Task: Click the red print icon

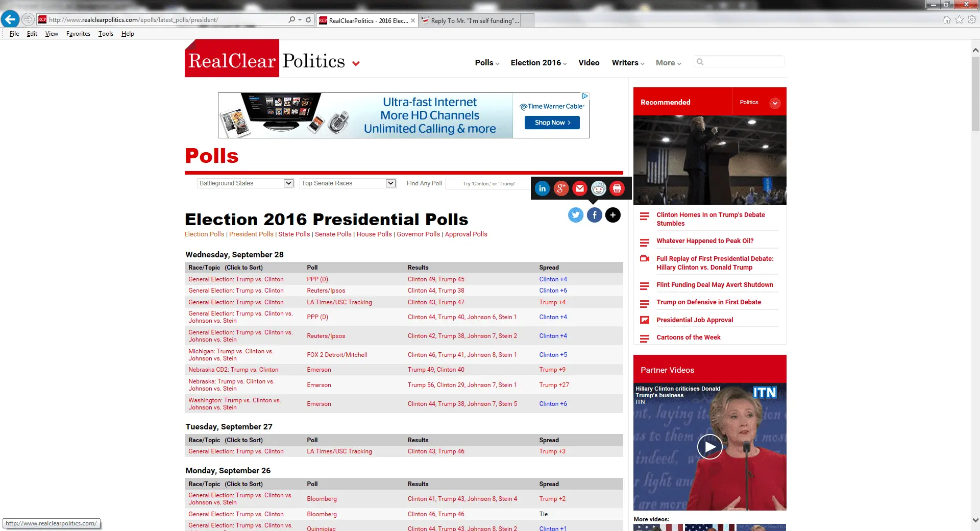Action: tap(617, 188)
